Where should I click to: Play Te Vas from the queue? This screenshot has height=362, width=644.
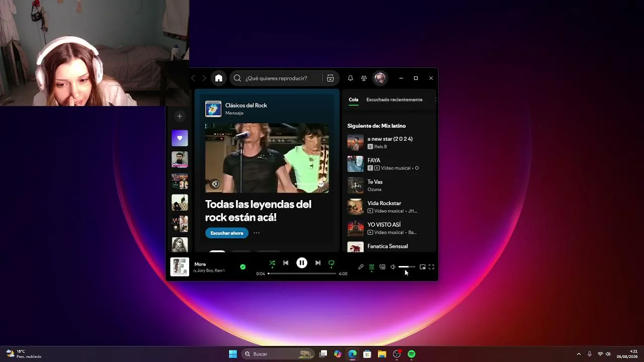390,186
